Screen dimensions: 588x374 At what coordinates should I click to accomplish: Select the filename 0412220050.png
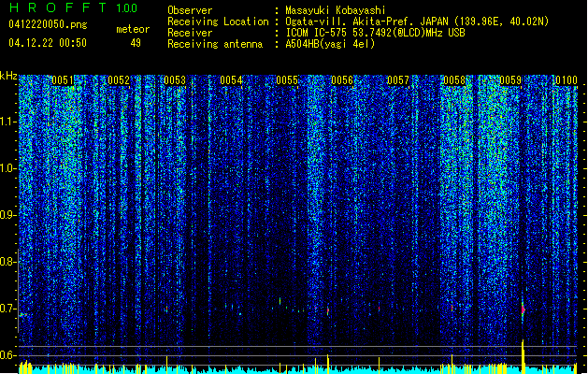click(x=48, y=24)
